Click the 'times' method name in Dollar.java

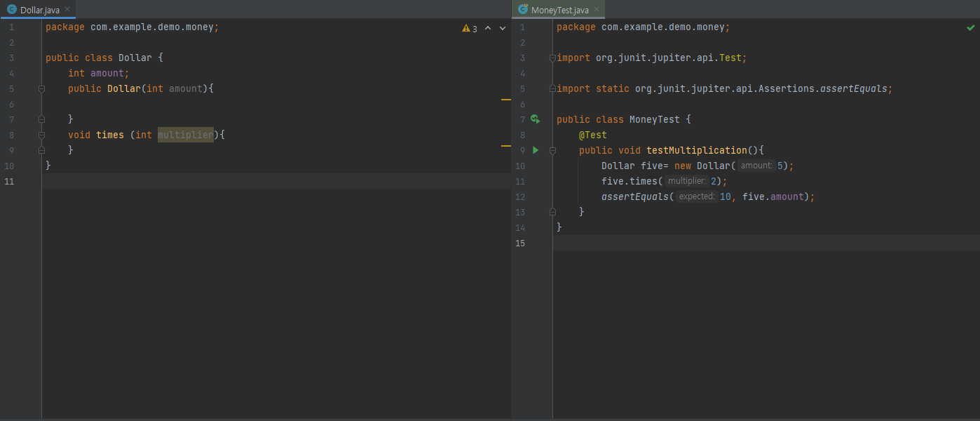110,135
